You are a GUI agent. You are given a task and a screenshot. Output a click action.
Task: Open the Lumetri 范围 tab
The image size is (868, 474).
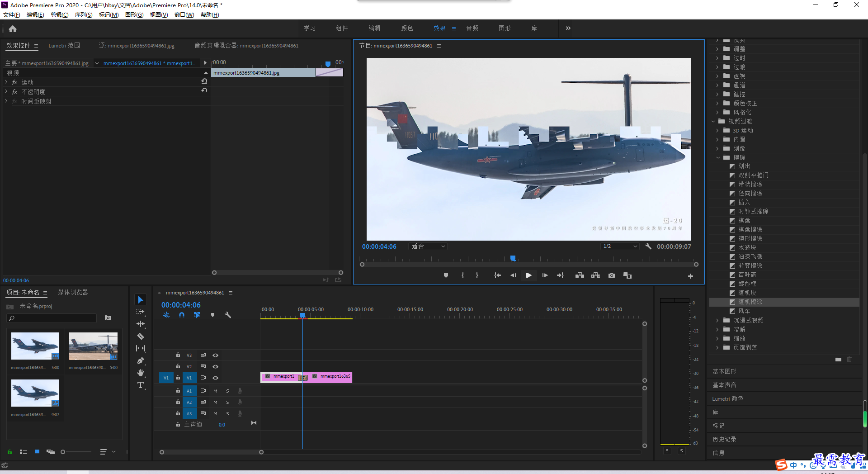pos(64,46)
